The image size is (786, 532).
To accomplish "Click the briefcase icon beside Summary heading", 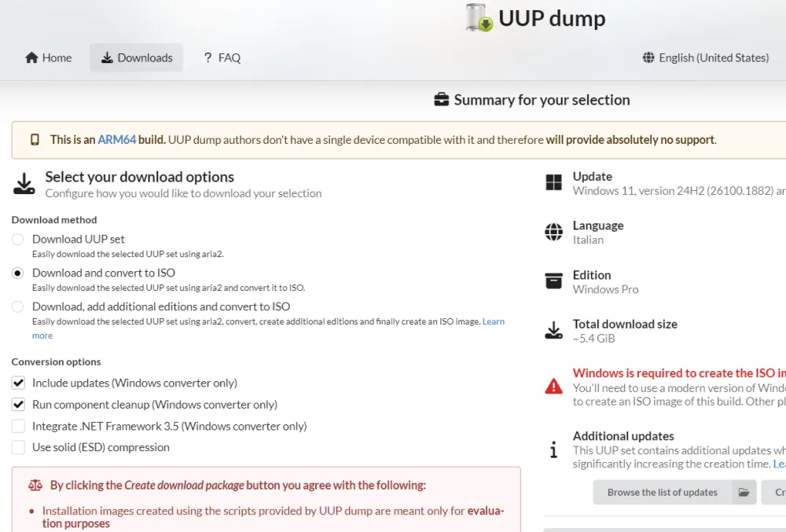I will click(x=442, y=100).
